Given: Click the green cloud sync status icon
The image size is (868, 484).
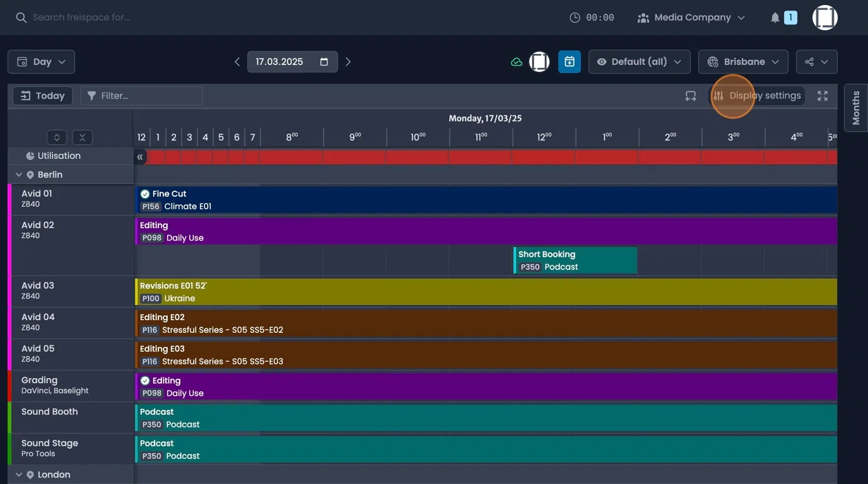Looking at the screenshot, I should (516, 61).
